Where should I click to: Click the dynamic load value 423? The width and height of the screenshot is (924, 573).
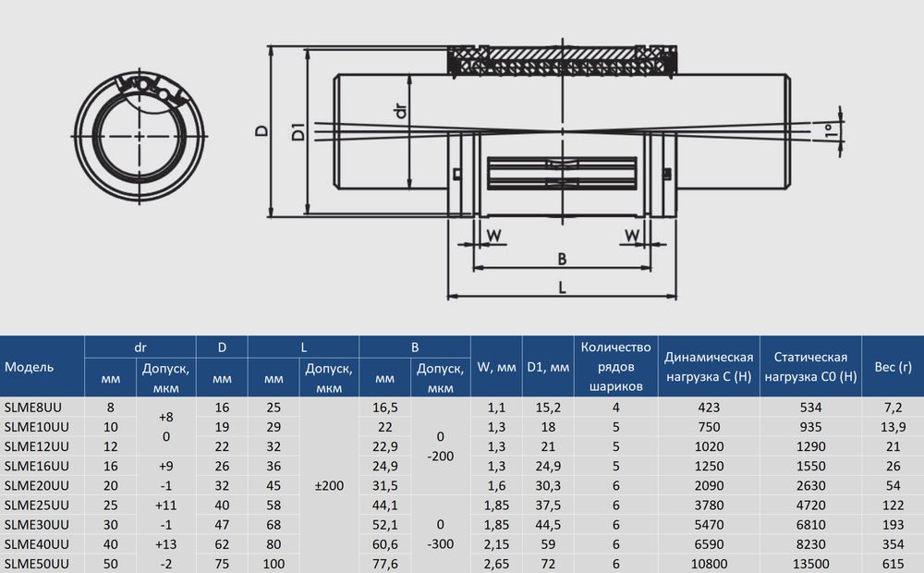tap(709, 408)
